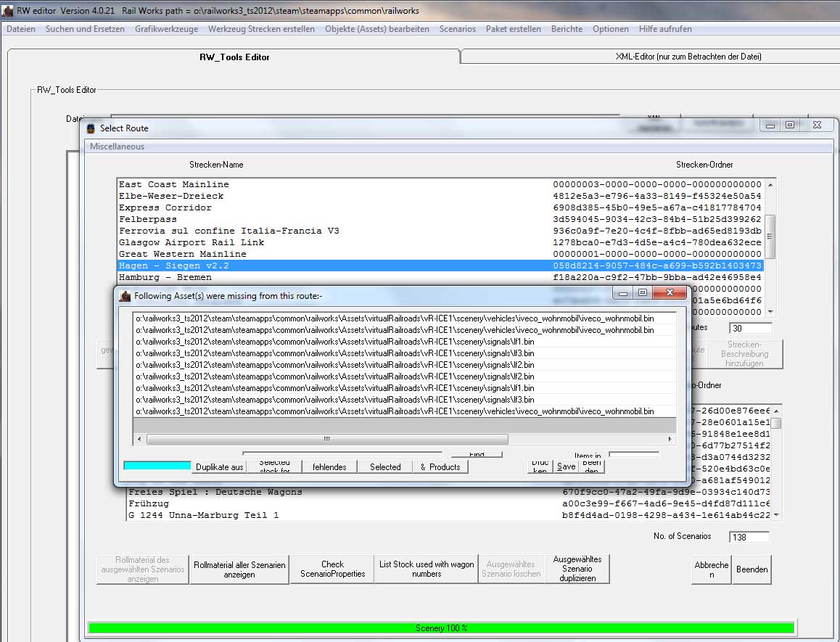Open the Hilfe aufrufen menu
This screenshot has width=840, height=642.
[665, 29]
